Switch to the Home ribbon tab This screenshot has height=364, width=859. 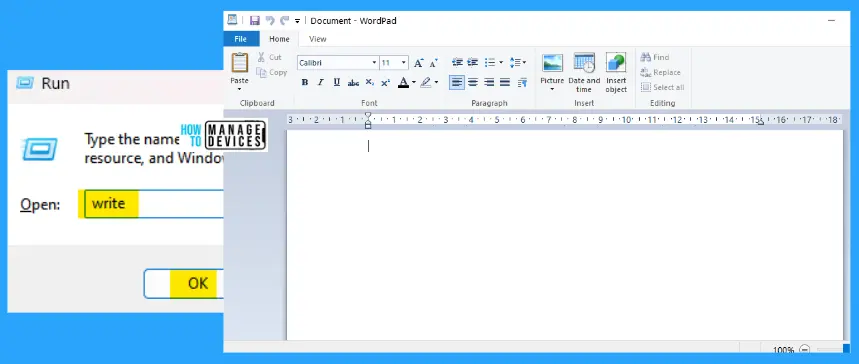click(x=279, y=39)
